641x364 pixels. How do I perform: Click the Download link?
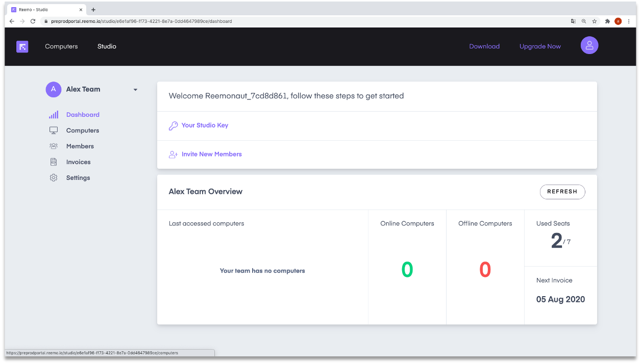point(484,46)
